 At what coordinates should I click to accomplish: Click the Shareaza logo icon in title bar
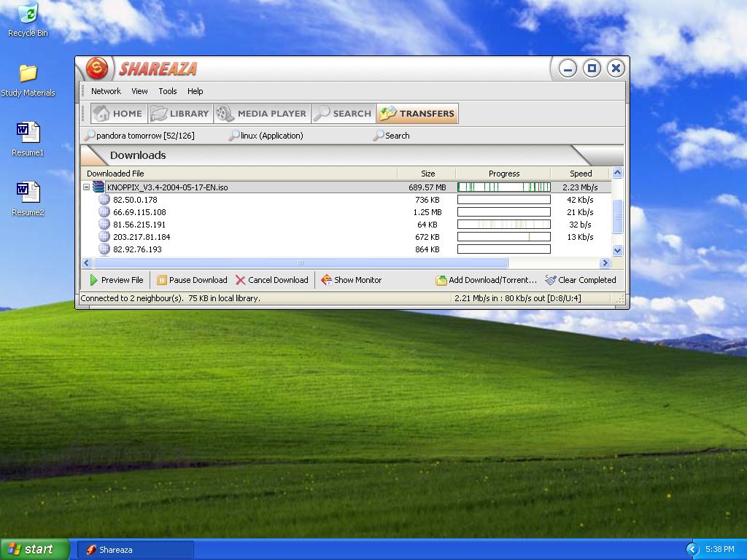coord(97,69)
